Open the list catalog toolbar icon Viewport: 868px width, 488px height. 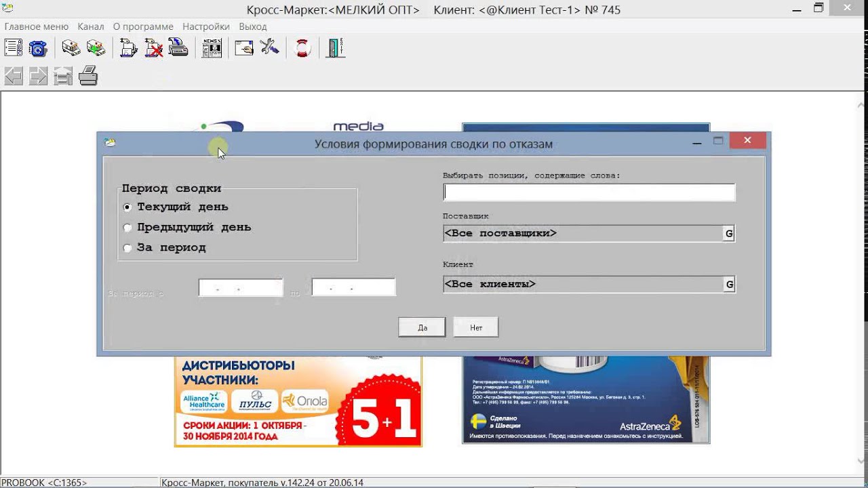(x=14, y=48)
